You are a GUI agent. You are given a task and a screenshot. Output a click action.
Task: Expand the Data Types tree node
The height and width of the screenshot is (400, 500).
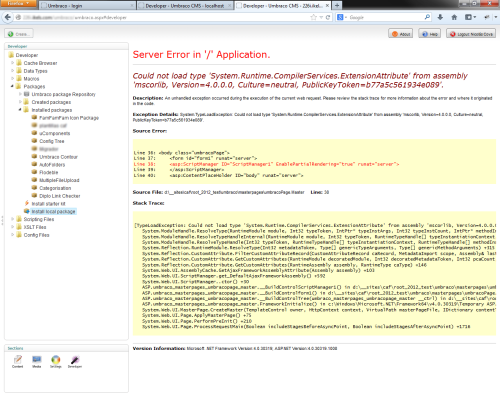(x=13, y=71)
